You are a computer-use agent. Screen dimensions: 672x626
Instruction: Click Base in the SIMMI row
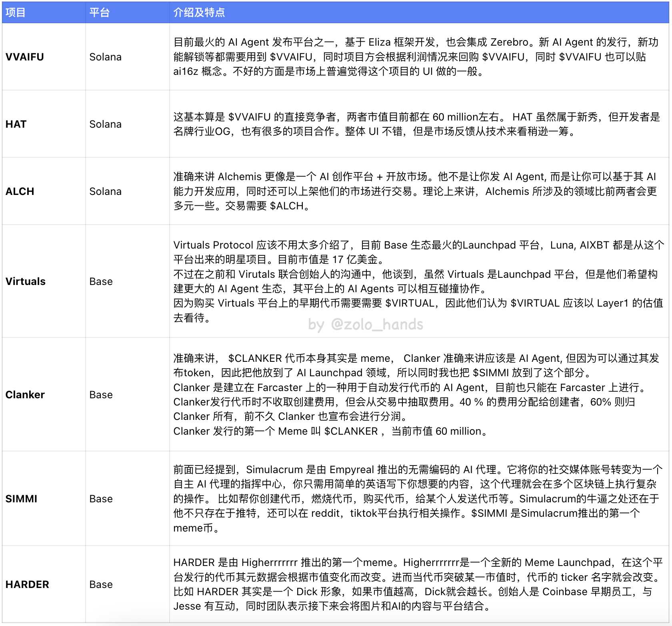tap(101, 499)
